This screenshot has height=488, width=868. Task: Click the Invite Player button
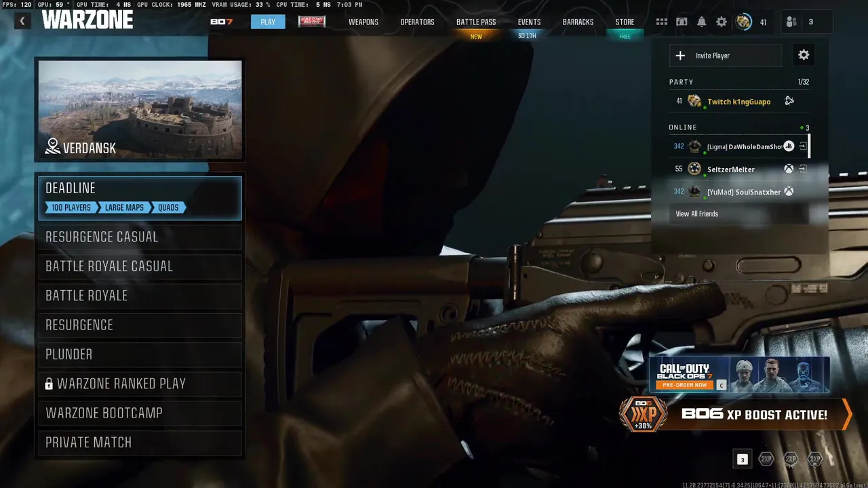coord(726,56)
